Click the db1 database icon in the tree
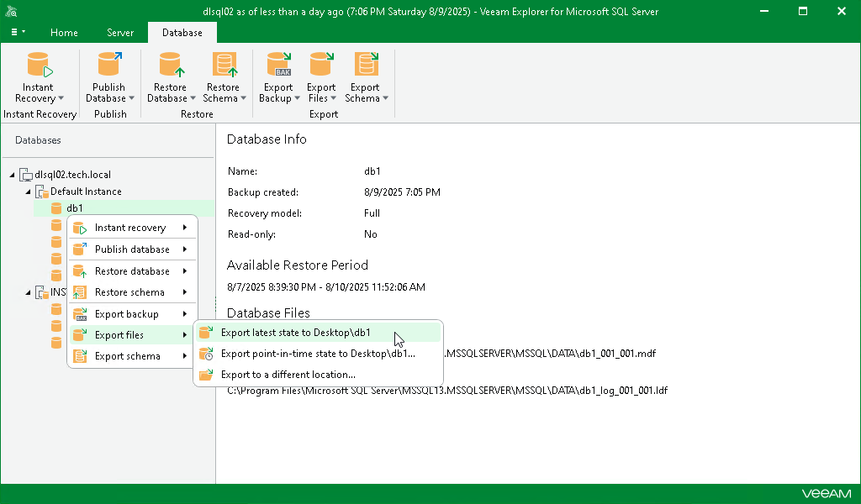Image resolution: width=861 pixels, height=504 pixels. (56, 207)
